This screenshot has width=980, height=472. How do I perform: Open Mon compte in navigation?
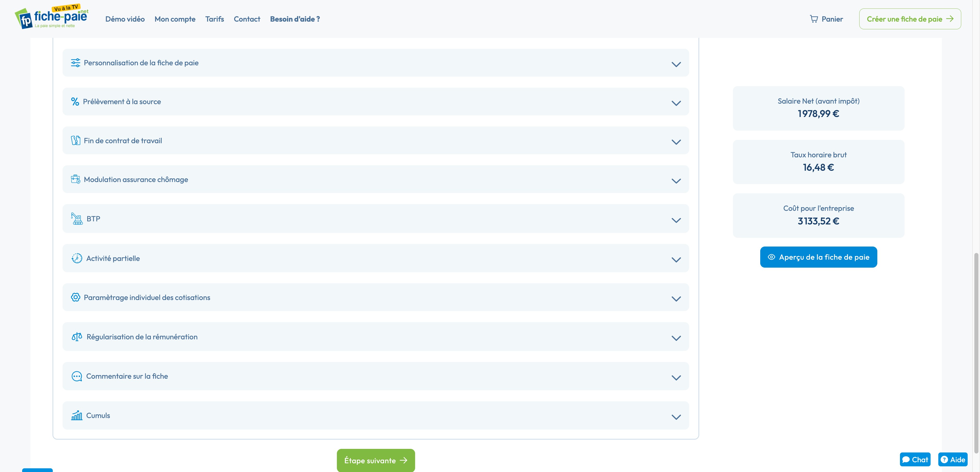175,19
